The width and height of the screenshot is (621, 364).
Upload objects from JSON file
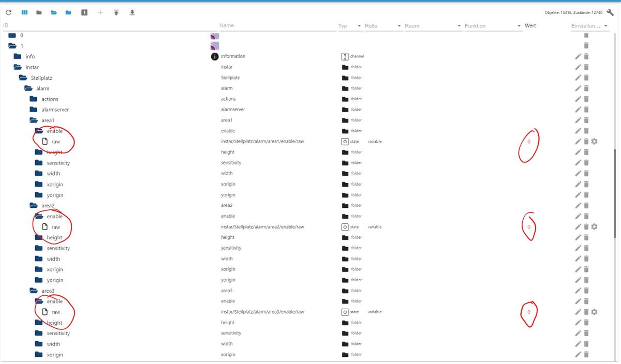click(x=116, y=12)
